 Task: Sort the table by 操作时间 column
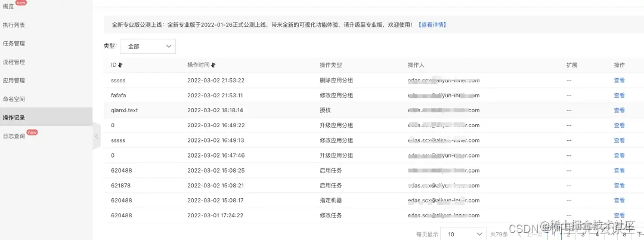tap(213, 65)
